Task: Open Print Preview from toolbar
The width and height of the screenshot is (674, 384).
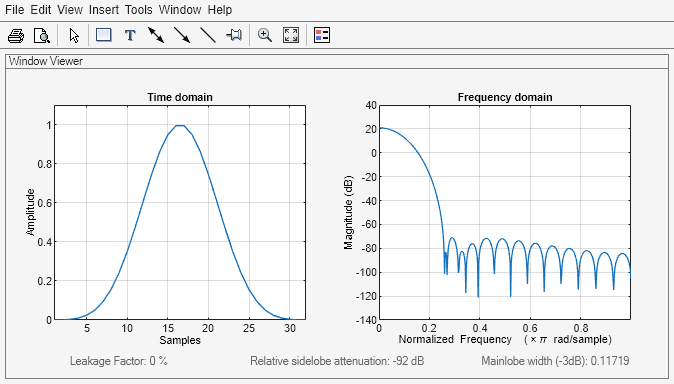Action: pos(42,35)
